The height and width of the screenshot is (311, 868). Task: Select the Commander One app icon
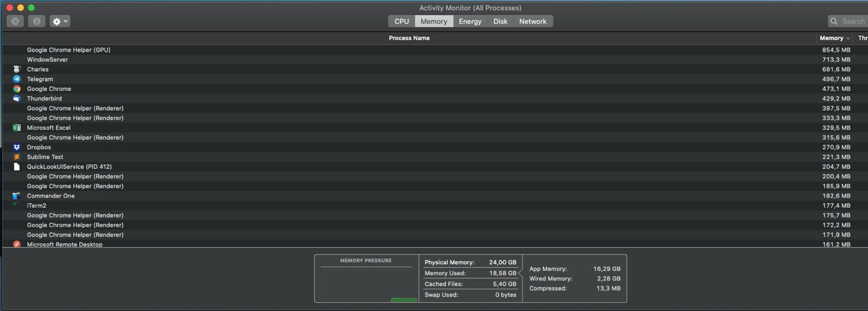point(16,196)
